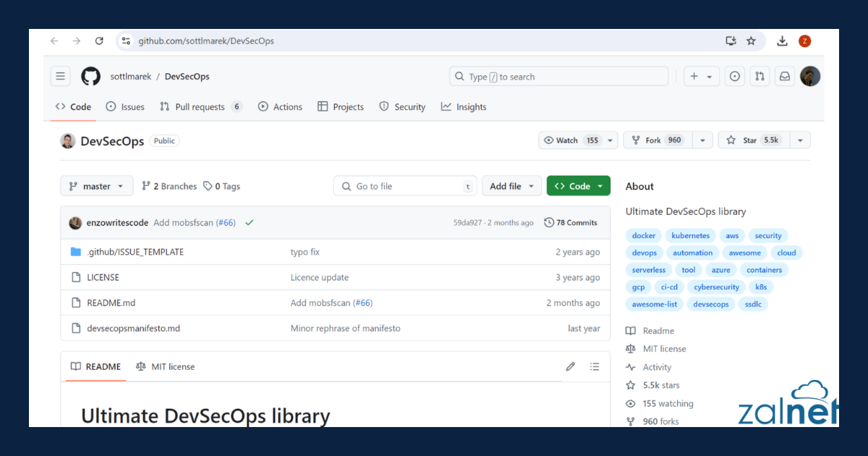Focus the 'Type / to search' box
This screenshot has width=868, height=456.
pyautogui.click(x=559, y=76)
